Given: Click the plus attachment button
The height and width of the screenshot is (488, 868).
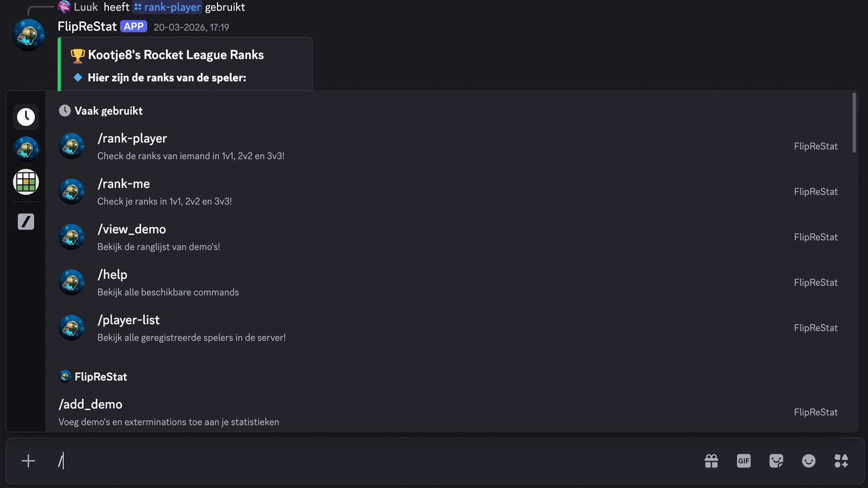Looking at the screenshot, I should click(28, 461).
